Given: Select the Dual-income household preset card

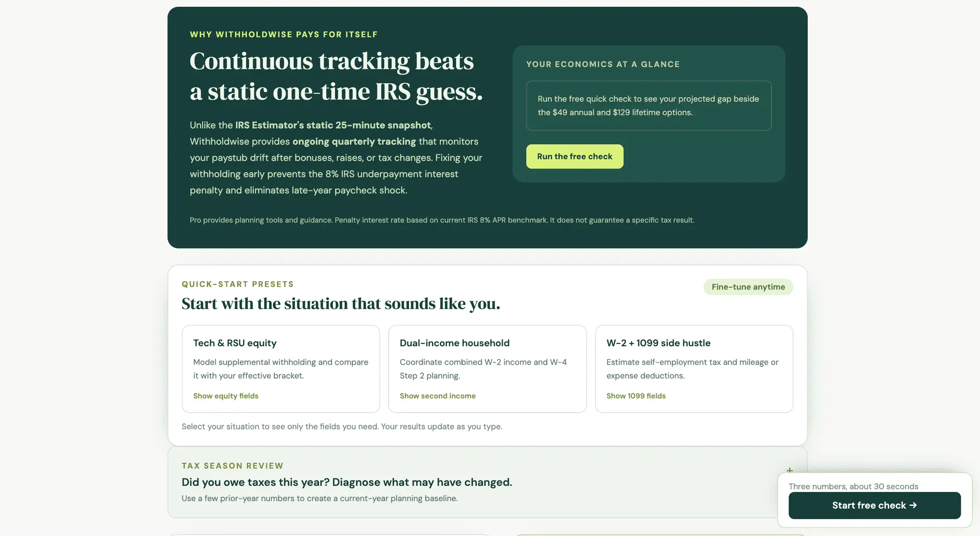Looking at the screenshot, I should click(x=487, y=369).
